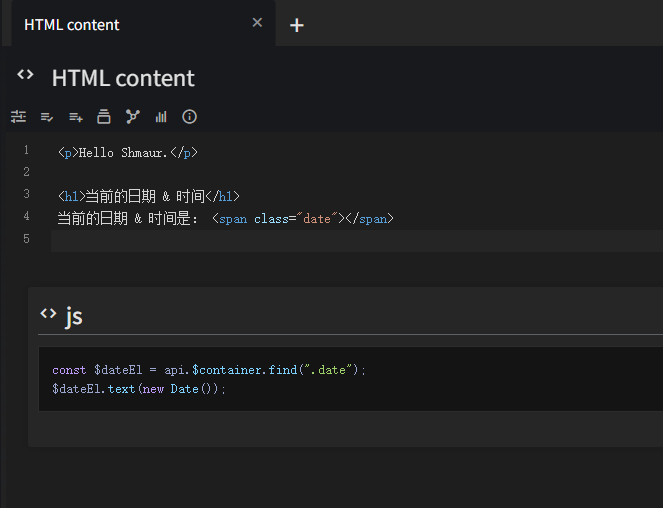The image size is (663, 508).
Task: Open the Note Map icon
Action: coord(132,117)
